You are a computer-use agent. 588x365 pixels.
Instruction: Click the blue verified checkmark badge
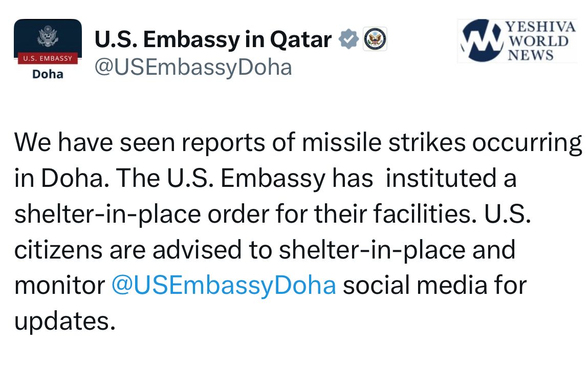coord(349,39)
